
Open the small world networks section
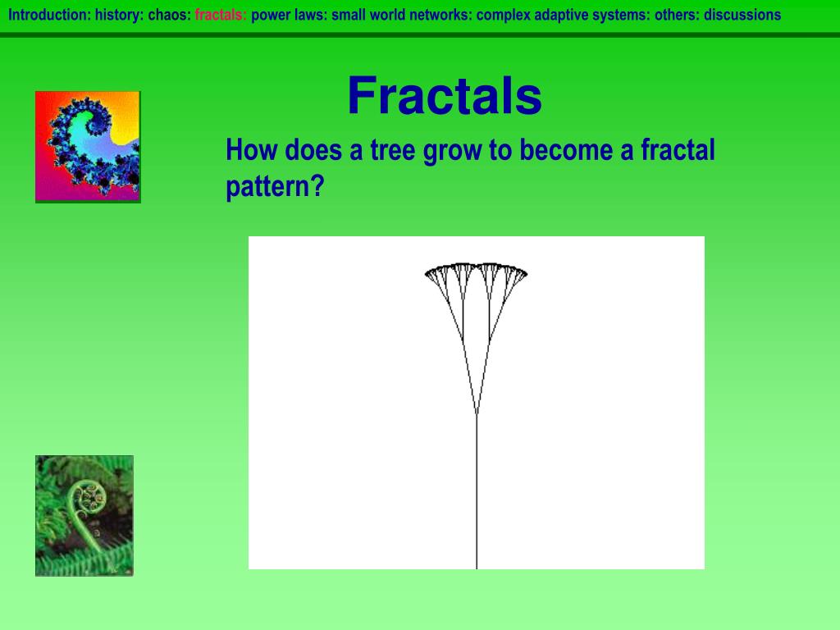click(402, 15)
